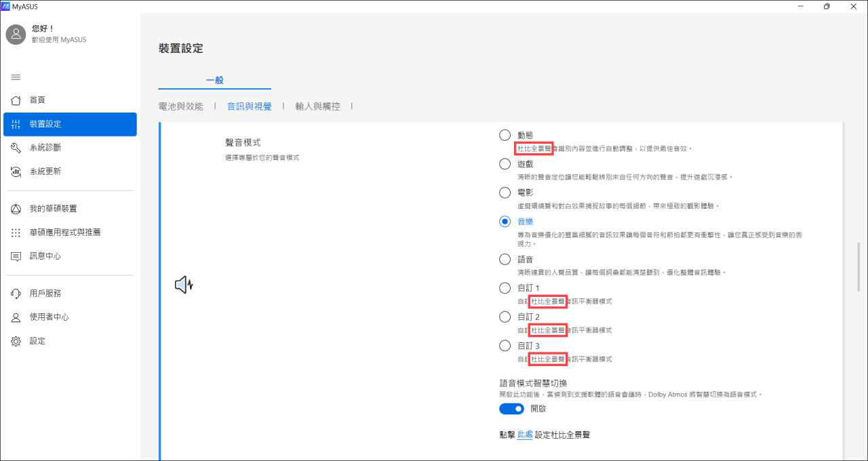Screen dimensions: 868x461
Task: Switch to 電池與效能 tab
Action: [x=180, y=106]
